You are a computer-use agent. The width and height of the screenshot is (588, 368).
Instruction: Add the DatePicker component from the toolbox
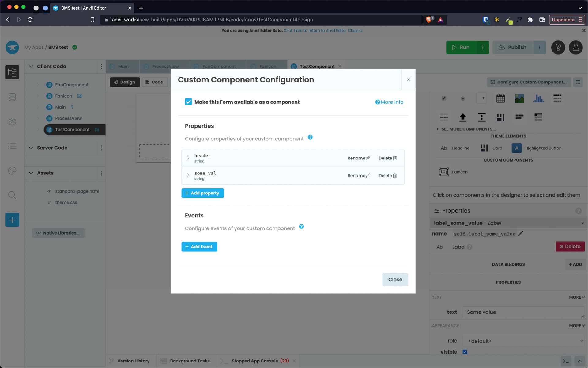(500, 98)
